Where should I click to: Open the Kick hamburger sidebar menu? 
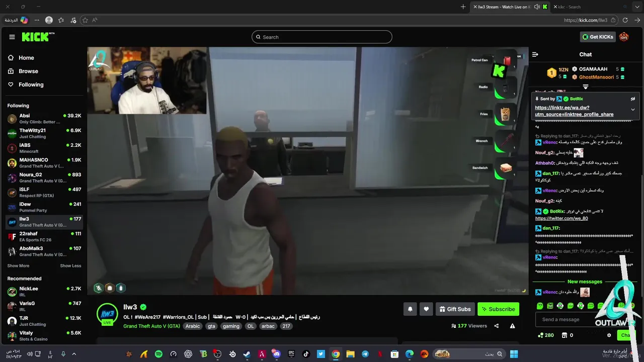pos(12,37)
